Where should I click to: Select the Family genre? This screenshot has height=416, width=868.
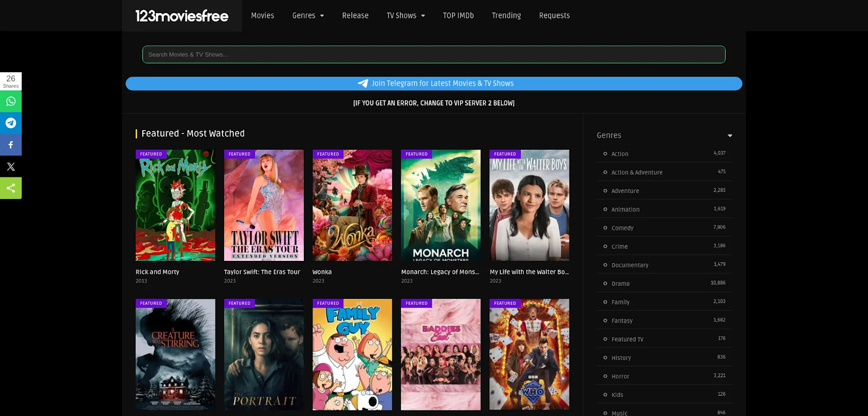click(x=621, y=302)
